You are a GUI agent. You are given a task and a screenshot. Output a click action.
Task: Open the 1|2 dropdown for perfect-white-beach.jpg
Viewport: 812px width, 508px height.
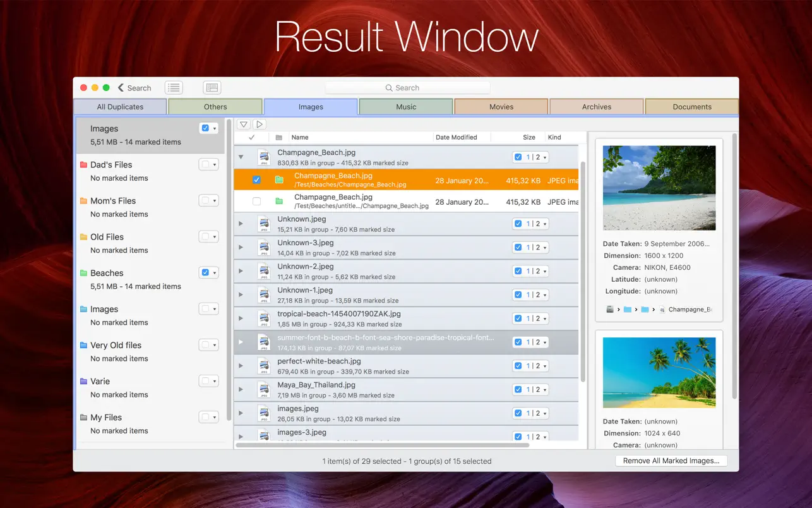(x=545, y=366)
